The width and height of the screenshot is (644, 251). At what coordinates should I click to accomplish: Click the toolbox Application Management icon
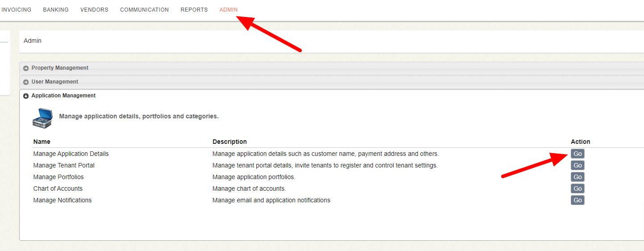42,118
